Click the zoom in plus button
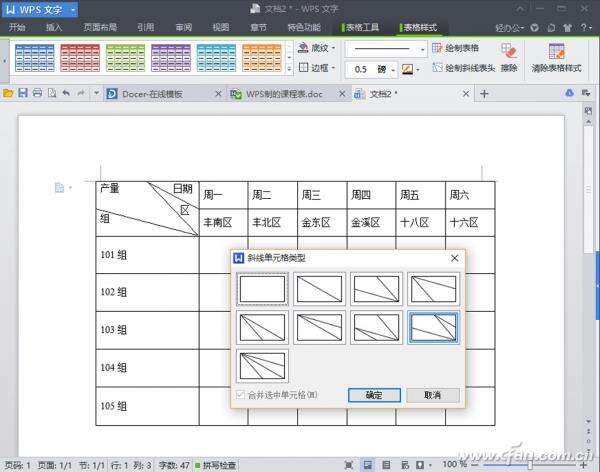The height and width of the screenshot is (472, 600). [x=584, y=465]
